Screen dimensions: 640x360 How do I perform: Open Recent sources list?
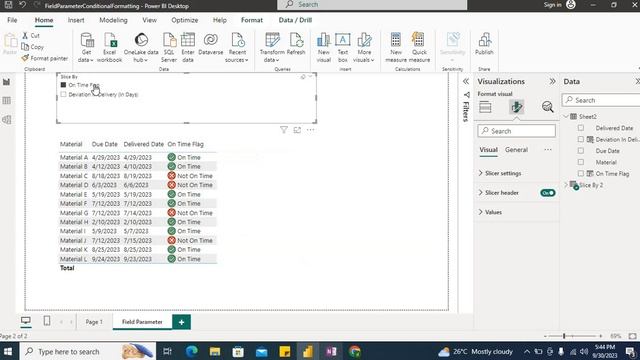point(237,48)
